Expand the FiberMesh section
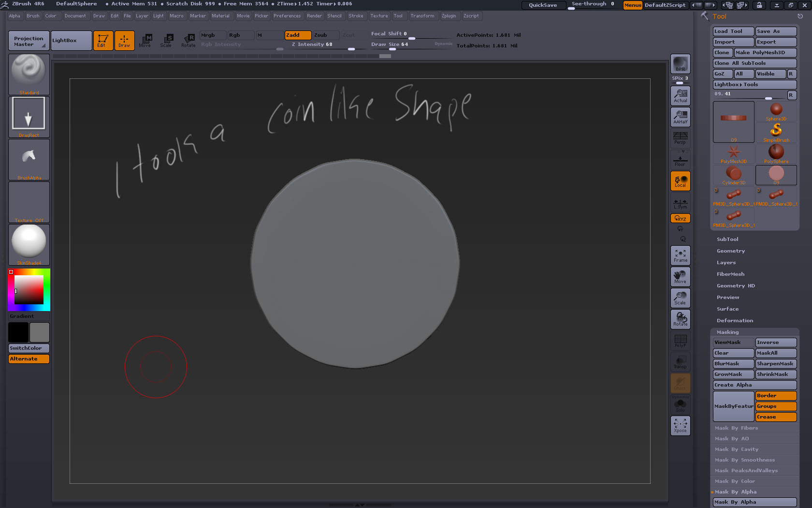This screenshot has height=508, width=812. click(730, 274)
